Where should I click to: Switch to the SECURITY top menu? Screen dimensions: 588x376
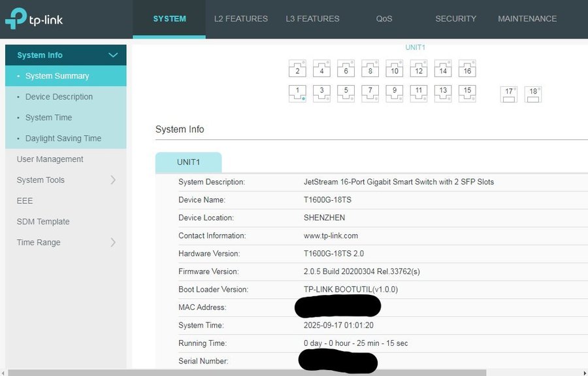click(455, 19)
